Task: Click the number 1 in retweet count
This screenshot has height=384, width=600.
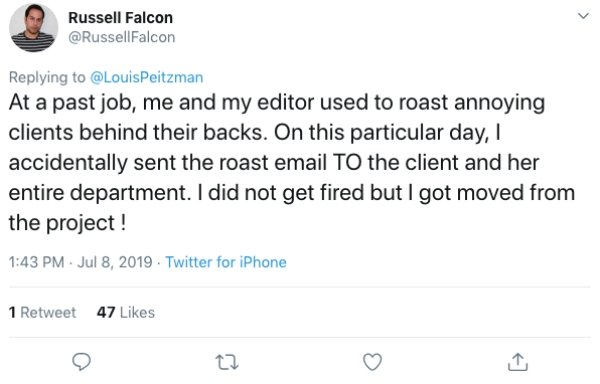Action: click(x=13, y=312)
